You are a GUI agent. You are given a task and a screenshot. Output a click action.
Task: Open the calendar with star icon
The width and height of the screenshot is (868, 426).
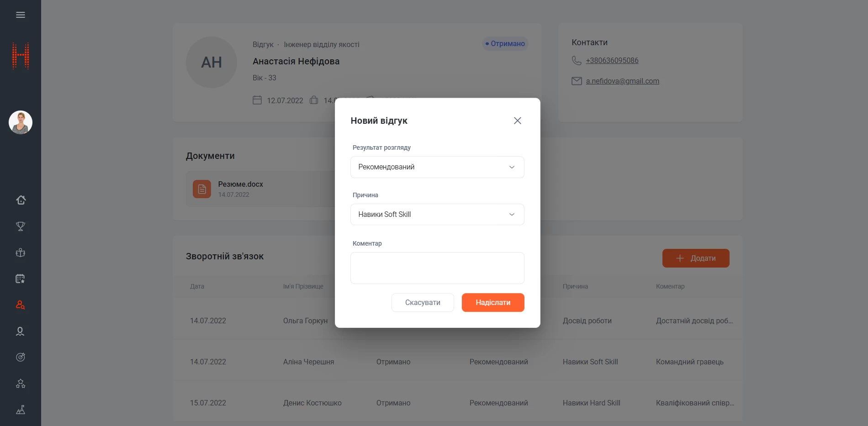21,279
